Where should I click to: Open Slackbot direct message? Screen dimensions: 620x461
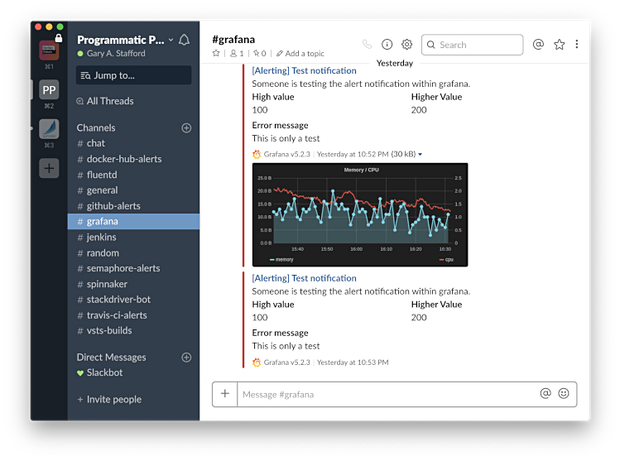(134, 373)
